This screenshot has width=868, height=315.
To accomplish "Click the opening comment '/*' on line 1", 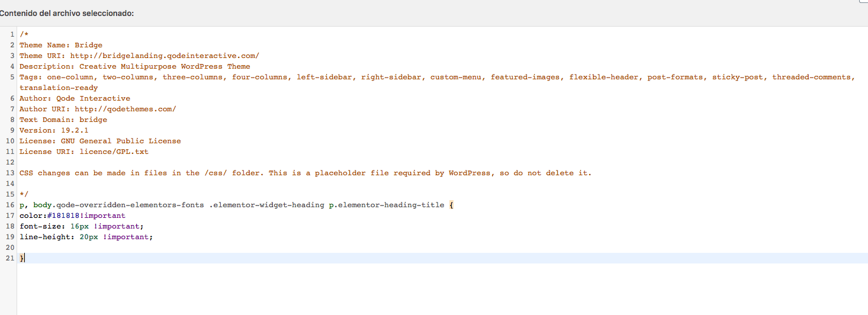I will (x=24, y=34).
